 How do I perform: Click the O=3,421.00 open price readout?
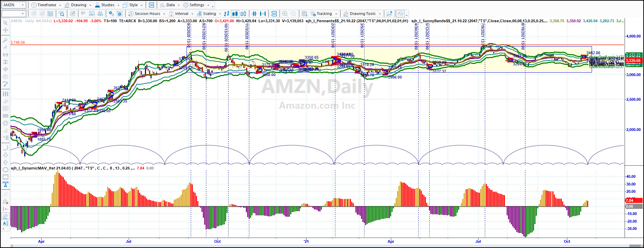224,21
